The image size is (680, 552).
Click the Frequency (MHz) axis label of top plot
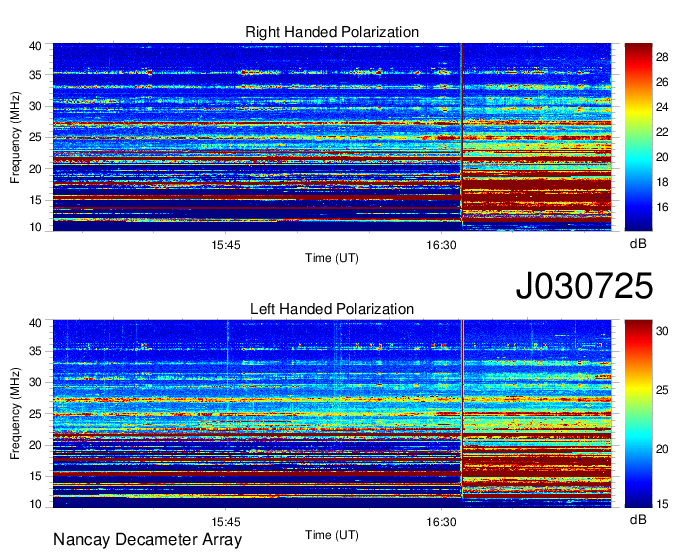pos(15,137)
